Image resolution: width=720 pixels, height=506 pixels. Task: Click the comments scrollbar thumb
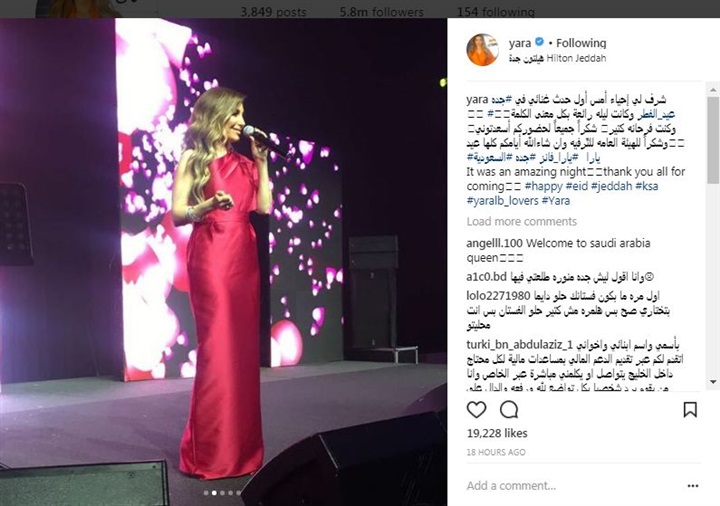tap(714, 140)
